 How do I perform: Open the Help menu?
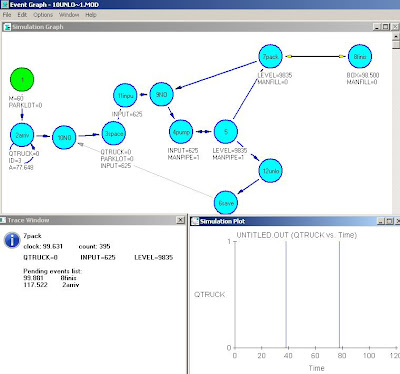point(91,15)
